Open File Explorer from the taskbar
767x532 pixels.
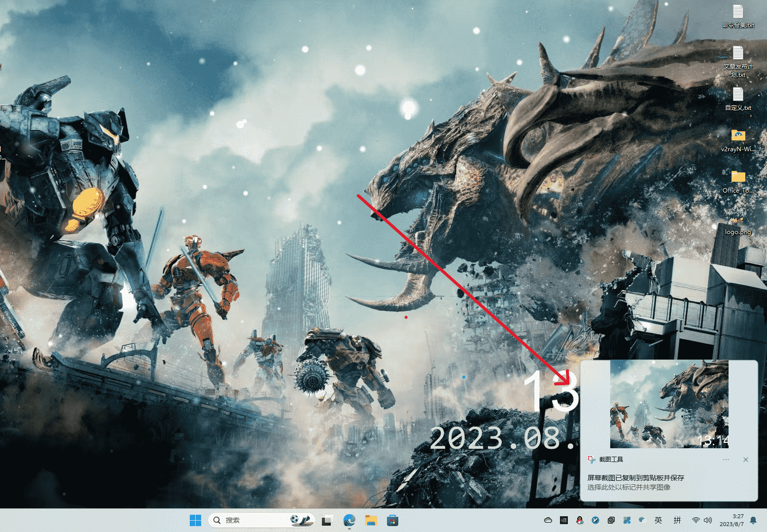tap(371, 520)
